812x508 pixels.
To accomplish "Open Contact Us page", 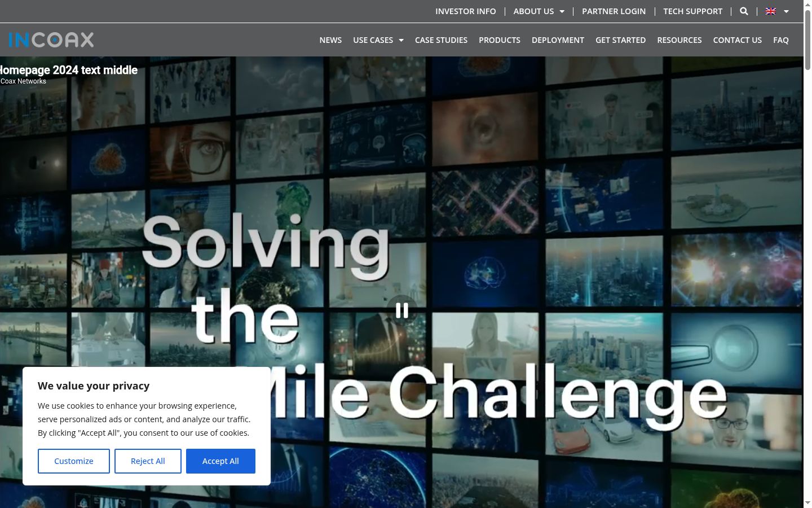I will 737,40.
